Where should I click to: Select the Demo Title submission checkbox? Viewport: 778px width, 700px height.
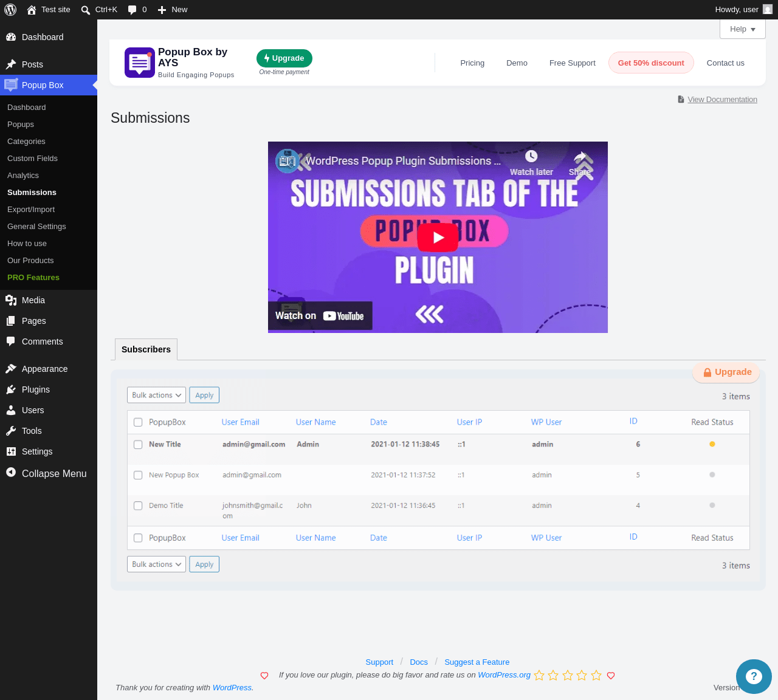click(138, 506)
